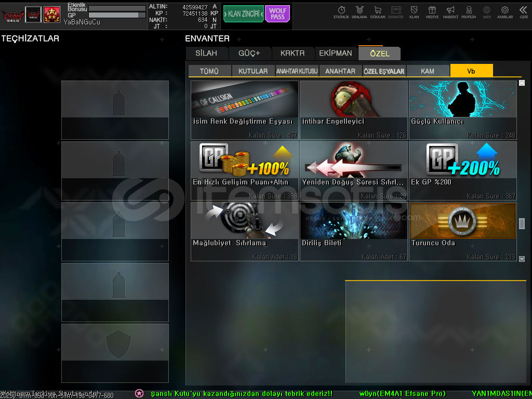Open the Dükkan shop cart icon

(x=378, y=12)
